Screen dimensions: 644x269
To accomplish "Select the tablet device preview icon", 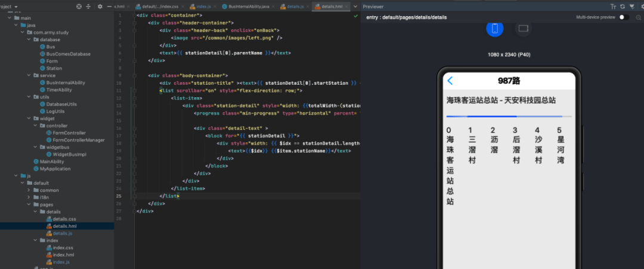I will pyautogui.click(x=524, y=29).
